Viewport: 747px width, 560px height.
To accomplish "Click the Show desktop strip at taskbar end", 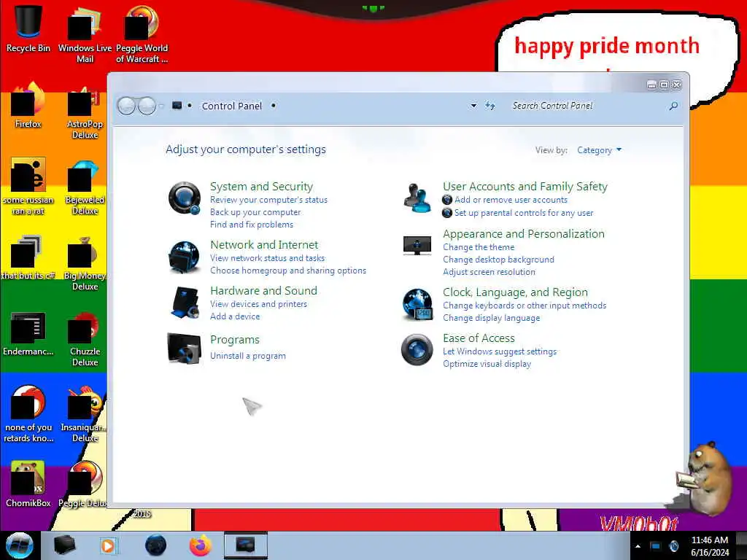I will 743,545.
